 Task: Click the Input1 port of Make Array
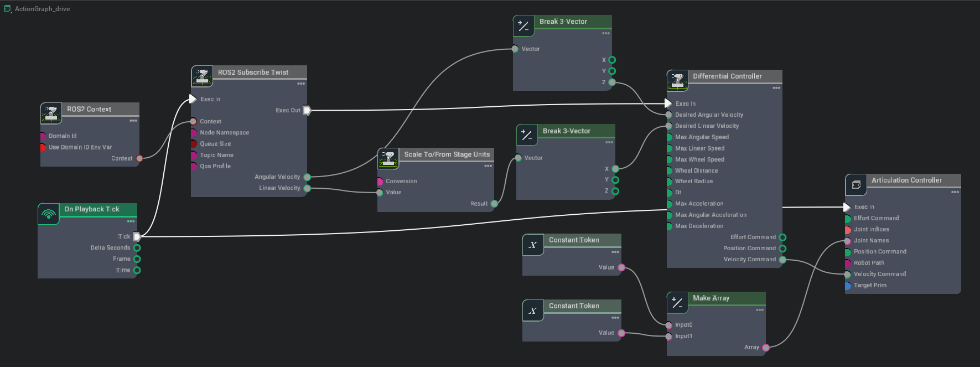(x=669, y=336)
